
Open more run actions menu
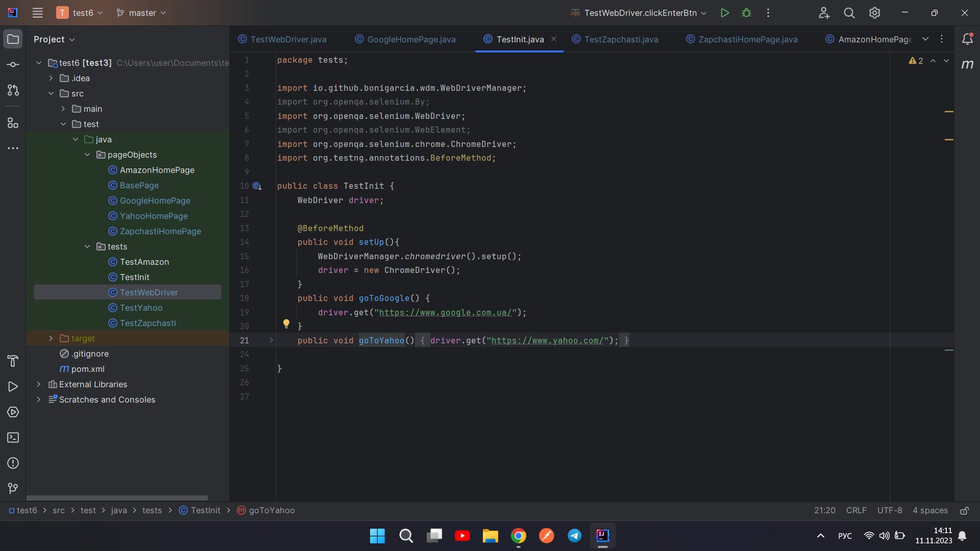768,13
